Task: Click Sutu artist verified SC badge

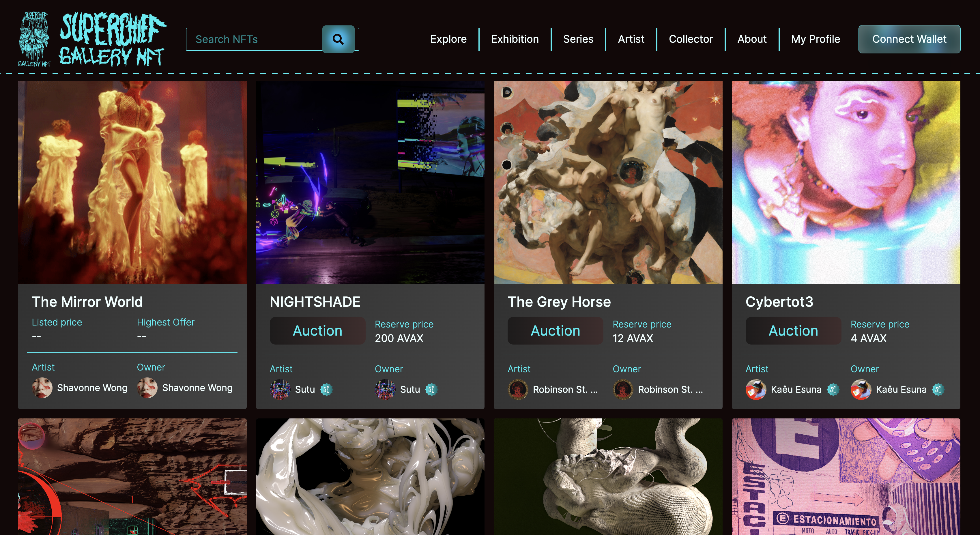Action: tap(326, 389)
